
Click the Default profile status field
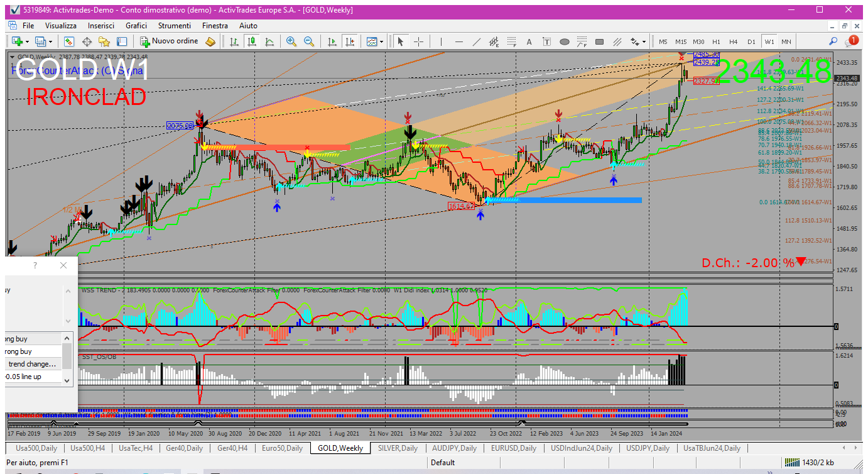[x=443, y=463]
